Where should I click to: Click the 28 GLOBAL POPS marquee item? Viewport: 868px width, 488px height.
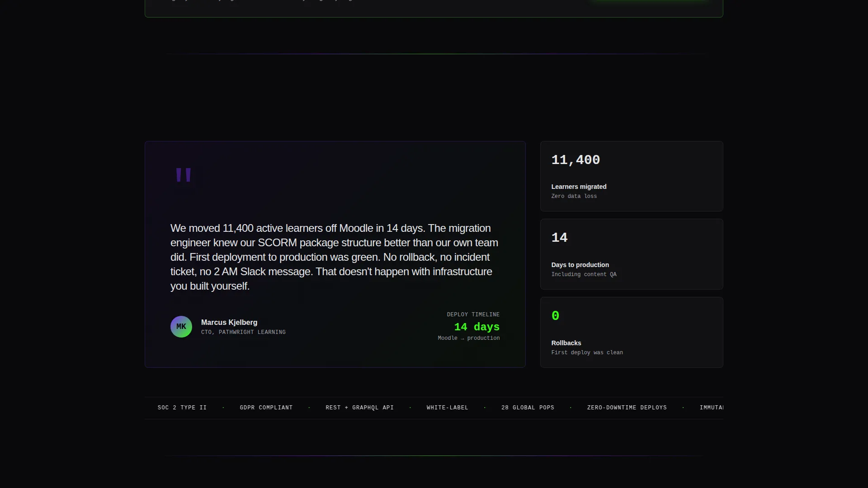click(x=528, y=408)
